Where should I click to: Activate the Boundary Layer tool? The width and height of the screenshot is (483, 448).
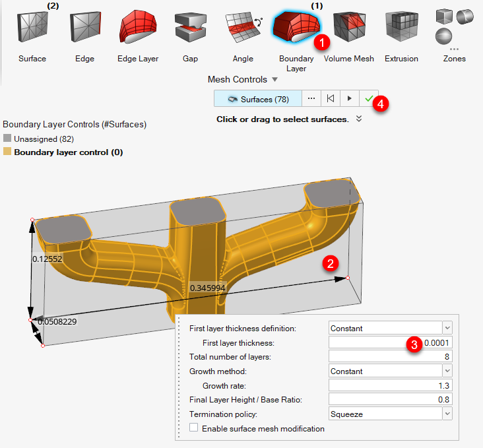296,28
